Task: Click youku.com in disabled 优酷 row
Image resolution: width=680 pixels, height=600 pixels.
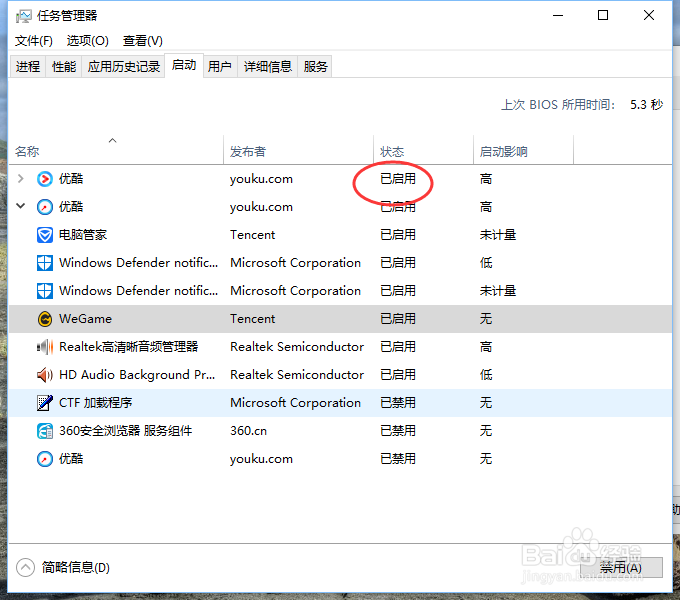Action: click(261, 459)
